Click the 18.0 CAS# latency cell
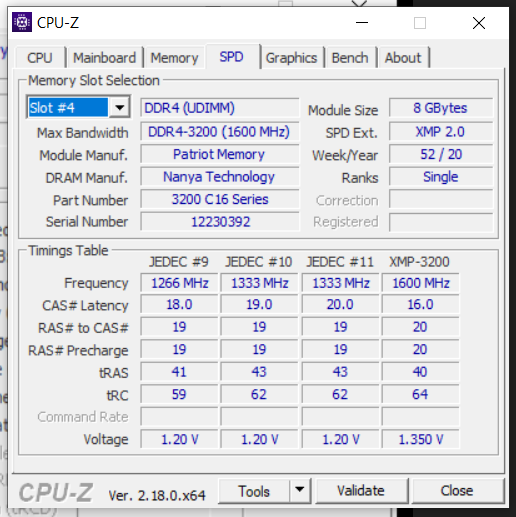This screenshot has width=516, height=517. point(179,304)
